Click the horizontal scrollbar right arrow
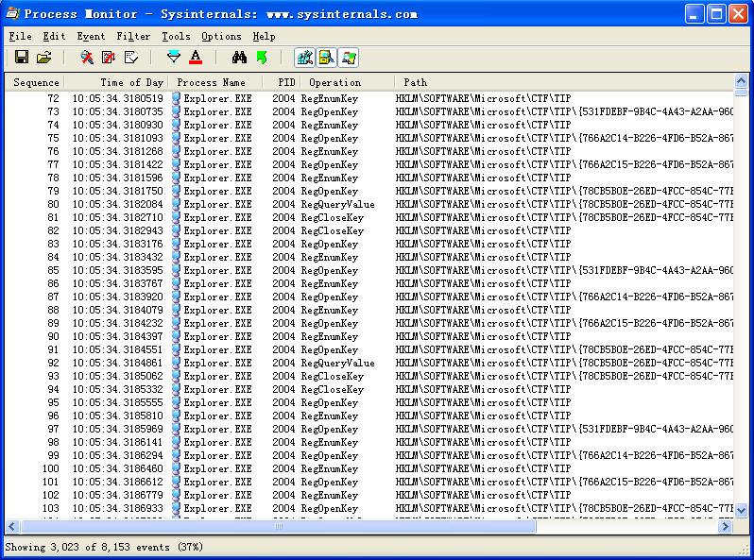Image resolution: width=754 pixels, height=560 pixels. [725, 526]
